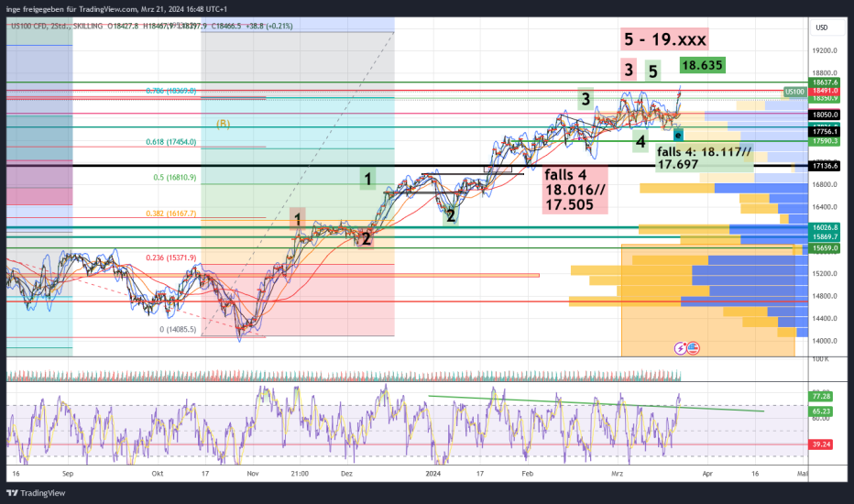Select the green wave 4 label

[x=640, y=141]
